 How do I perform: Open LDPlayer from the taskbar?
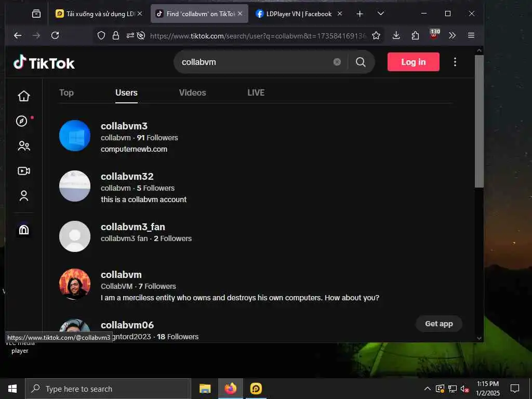click(x=256, y=389)
